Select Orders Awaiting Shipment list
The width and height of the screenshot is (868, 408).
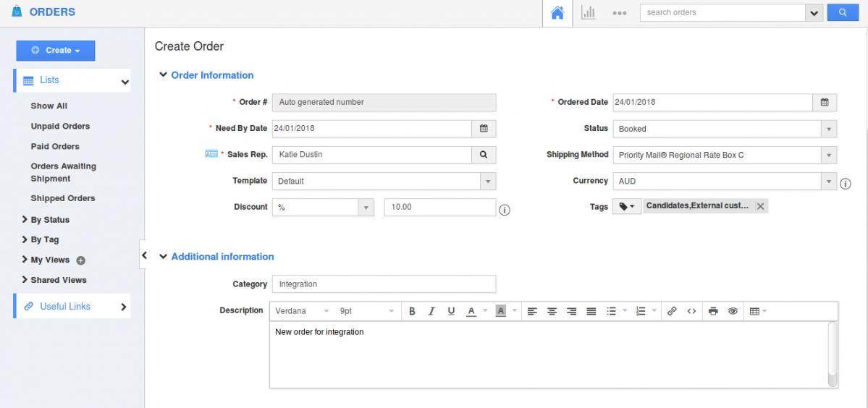tap(63, 172)
